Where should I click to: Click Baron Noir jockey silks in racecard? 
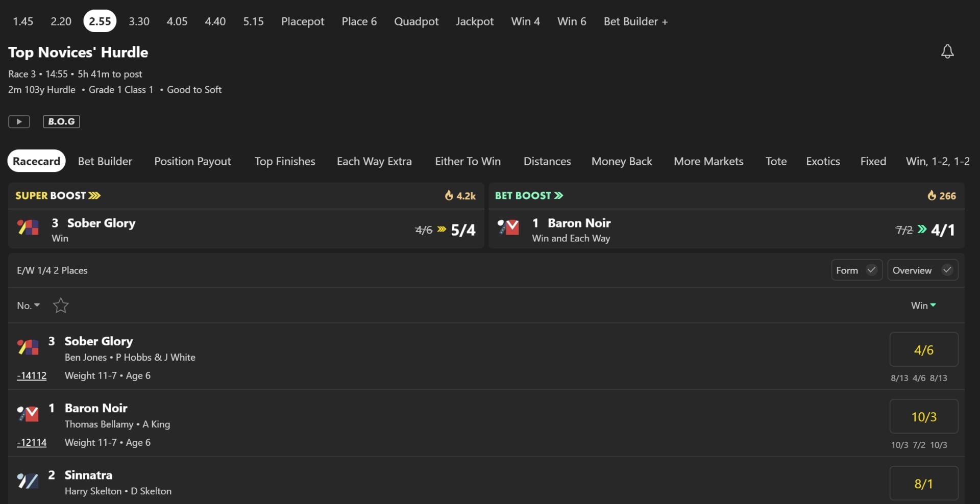pos(28,414)
